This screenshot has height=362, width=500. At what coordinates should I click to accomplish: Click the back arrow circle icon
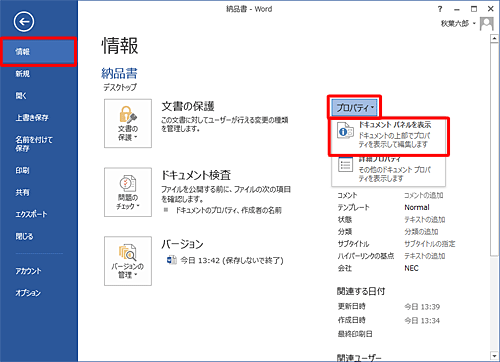24,22
